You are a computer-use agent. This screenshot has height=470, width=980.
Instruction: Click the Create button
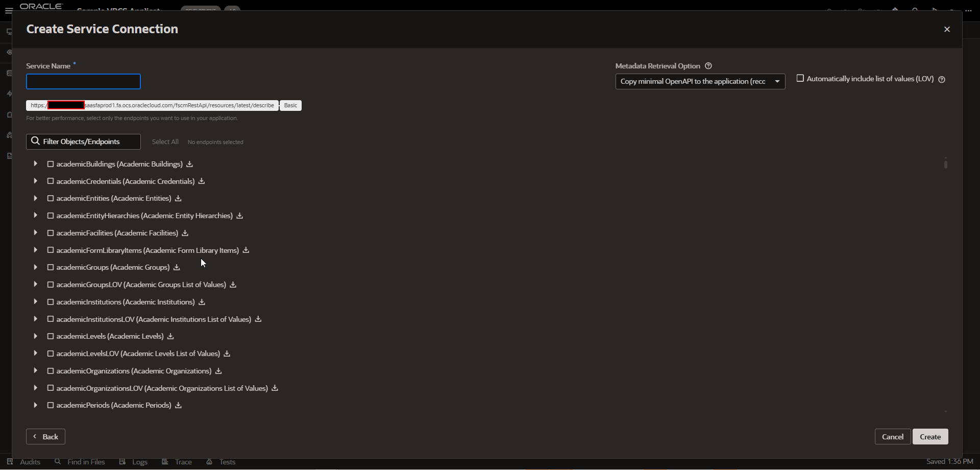tap(930, 437)
